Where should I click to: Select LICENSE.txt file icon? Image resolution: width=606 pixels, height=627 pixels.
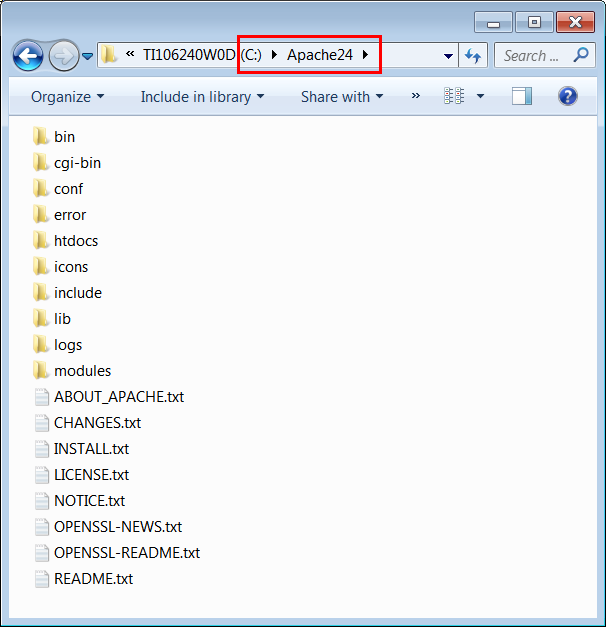[x=42, y=475]
